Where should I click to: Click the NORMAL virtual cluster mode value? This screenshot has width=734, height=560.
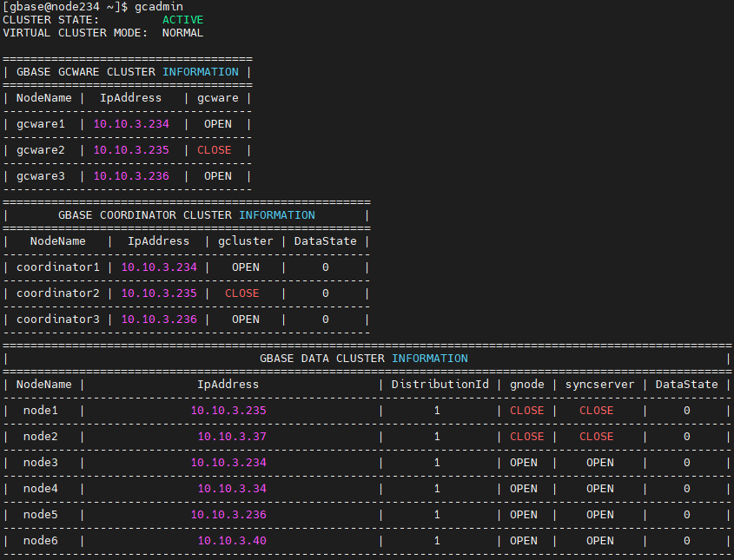coord(183,33)
